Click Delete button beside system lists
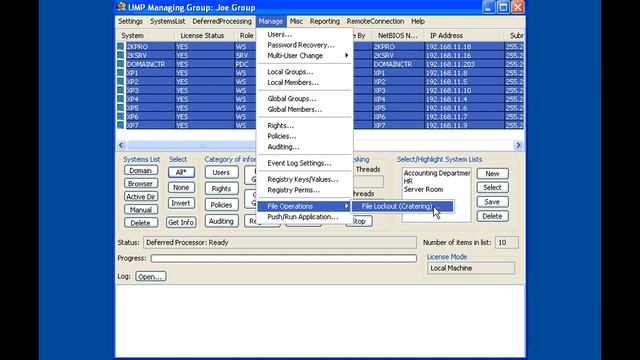Image resolution: width=640 pixels, height=360 pixels. (492, 216)
